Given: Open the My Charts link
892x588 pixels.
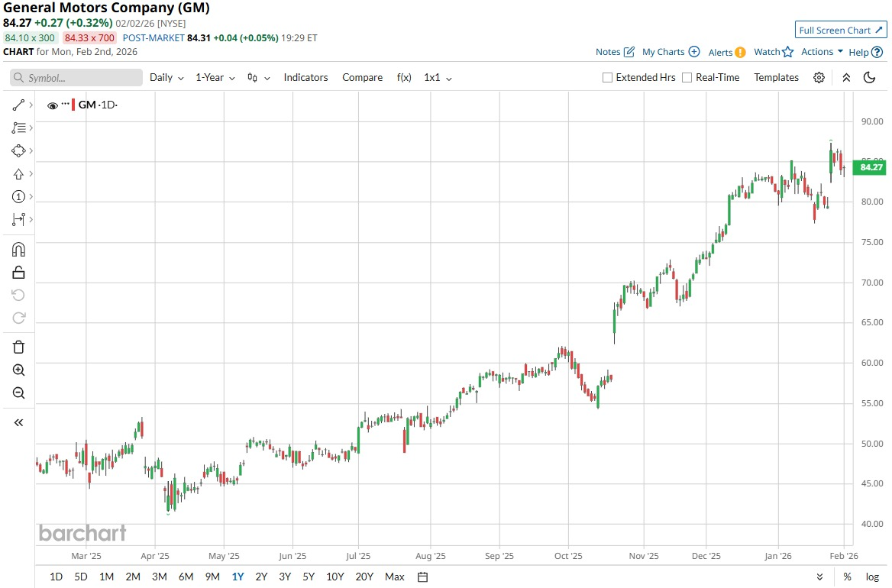Looking at the screenshot, I should [x=670, y=52].
